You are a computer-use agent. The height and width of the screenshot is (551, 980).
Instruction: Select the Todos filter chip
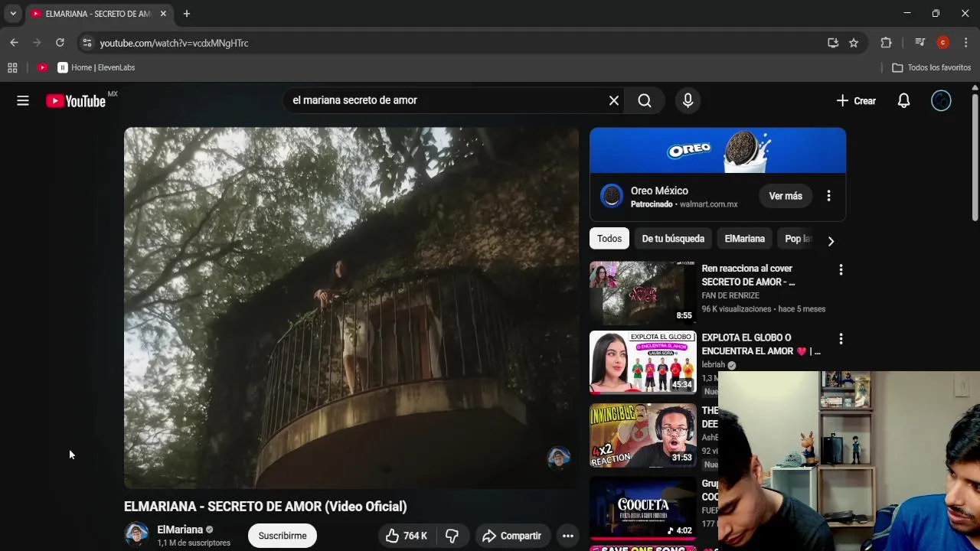pyautogui.click(x=609, y=239)
